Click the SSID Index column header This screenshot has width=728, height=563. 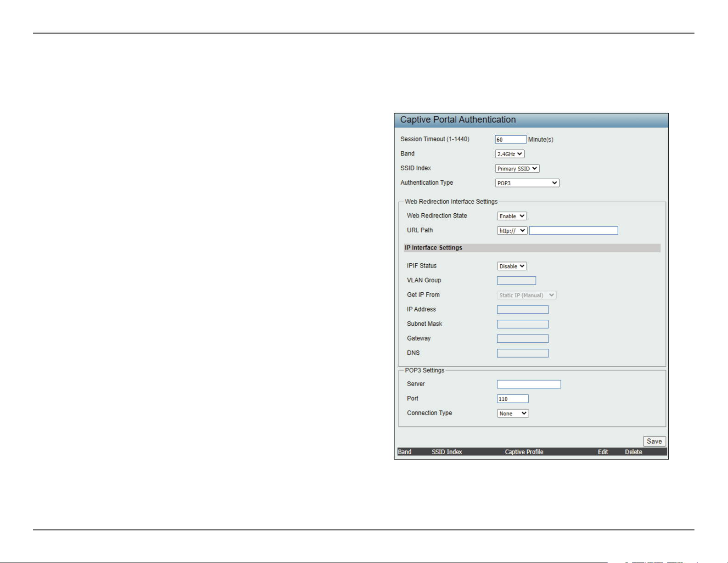[447, 452]
